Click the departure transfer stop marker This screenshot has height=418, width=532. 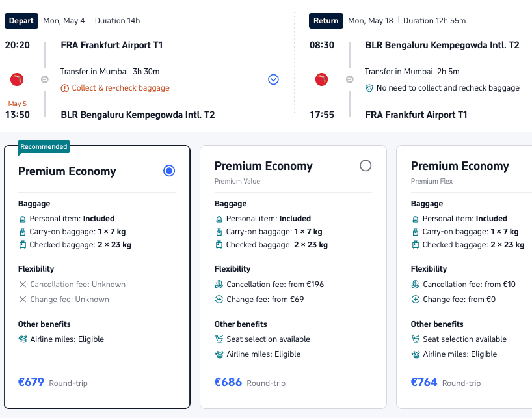44,79
